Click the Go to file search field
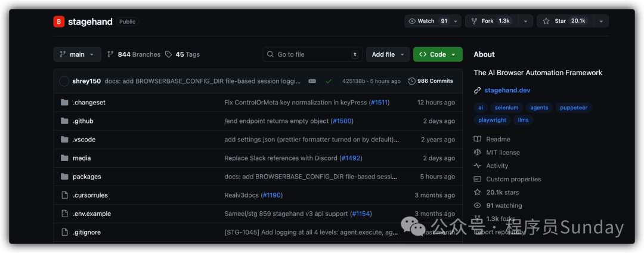The image size is (644, 253). click(313, 54)
